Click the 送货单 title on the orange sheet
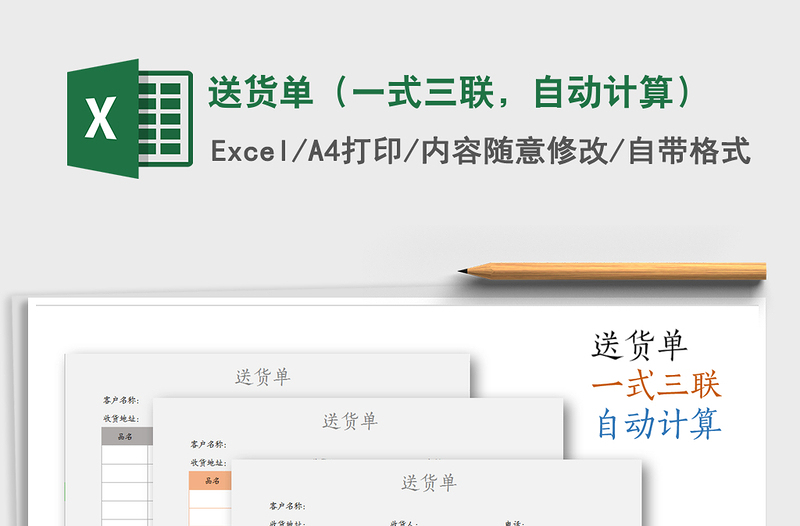The height and width of the screenshot is (526, 800). pos(350,421)
